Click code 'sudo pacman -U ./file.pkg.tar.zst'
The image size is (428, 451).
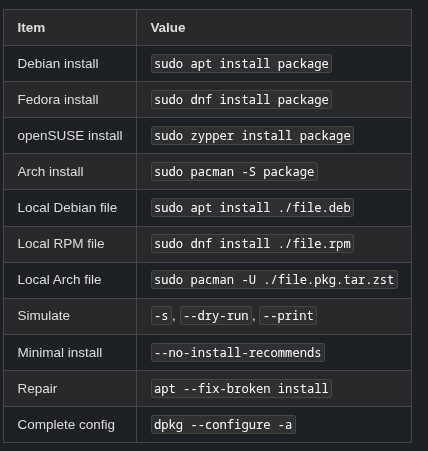click(274, 280)
